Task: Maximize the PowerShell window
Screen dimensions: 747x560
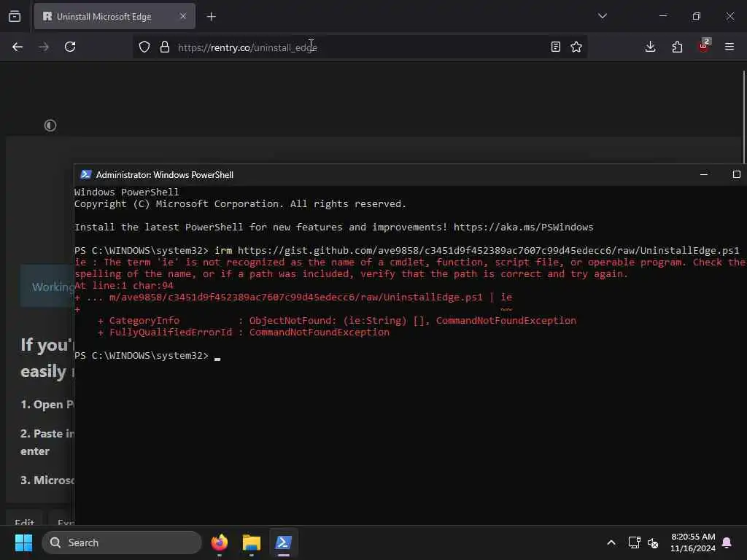Action: point(737,175)
